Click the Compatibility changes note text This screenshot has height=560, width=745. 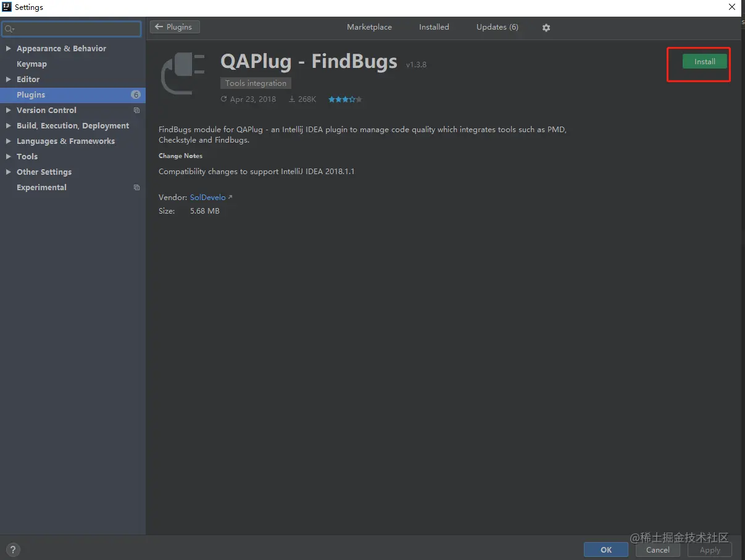(257, 172)
